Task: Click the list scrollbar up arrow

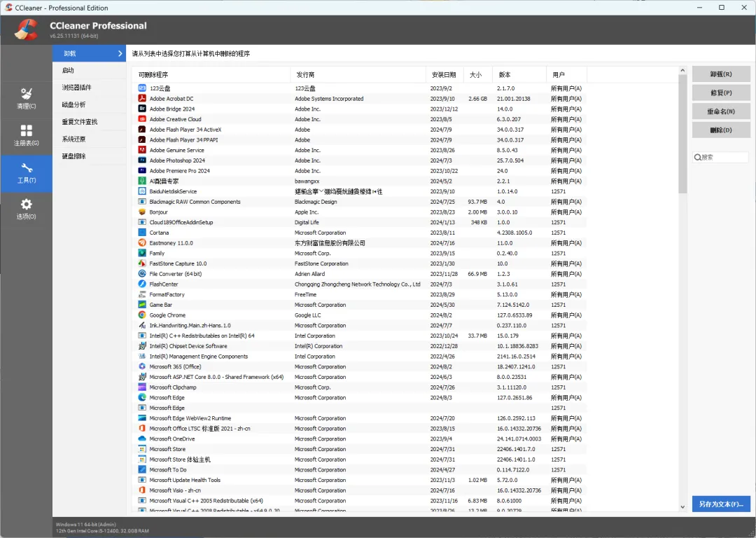Action: click(682, 71)
